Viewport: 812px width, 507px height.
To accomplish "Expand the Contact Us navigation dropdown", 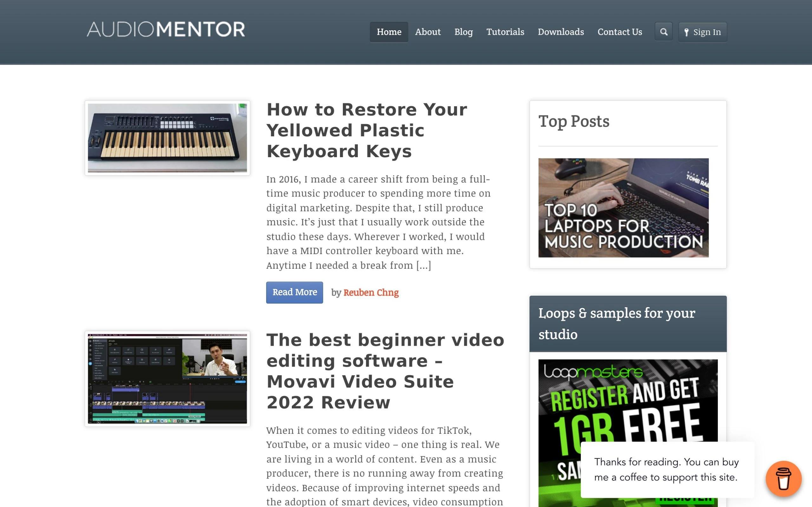I will coord(620,32).
